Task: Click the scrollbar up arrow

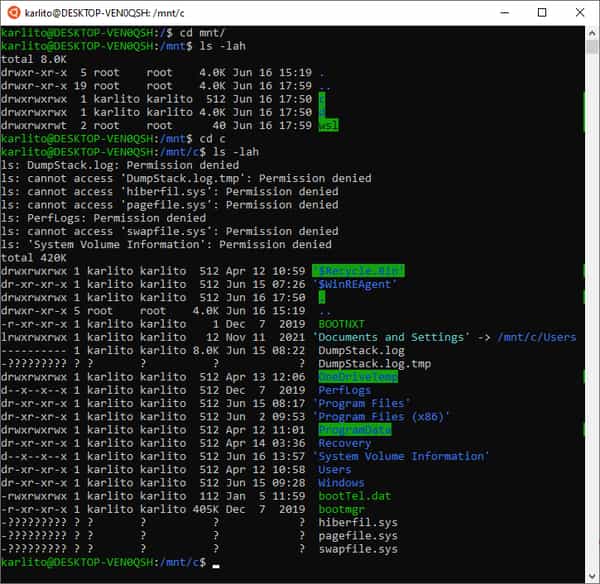Action: click(x=592, y=33)
